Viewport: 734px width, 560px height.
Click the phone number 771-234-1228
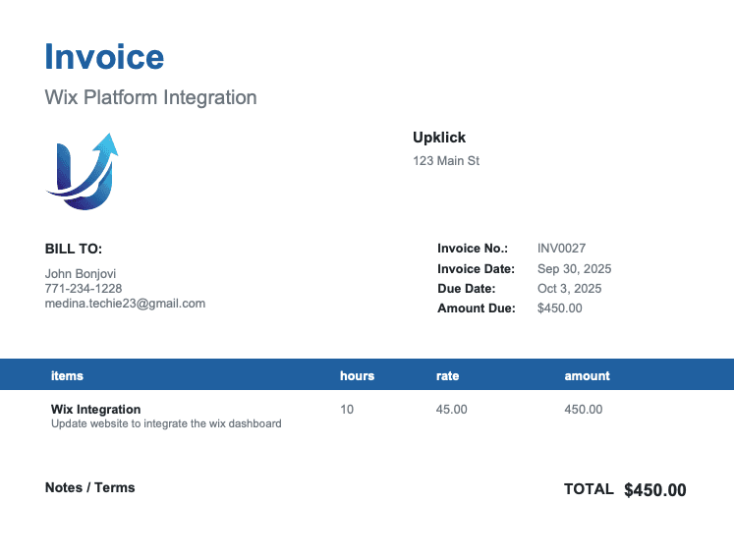coord(84,289)
